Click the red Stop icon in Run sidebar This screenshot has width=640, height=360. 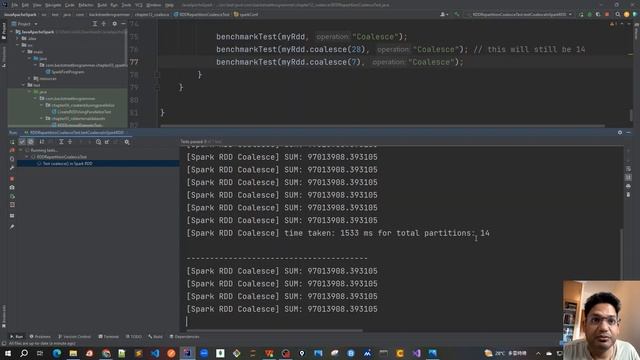pyautogui.click(x=12, y=179)
